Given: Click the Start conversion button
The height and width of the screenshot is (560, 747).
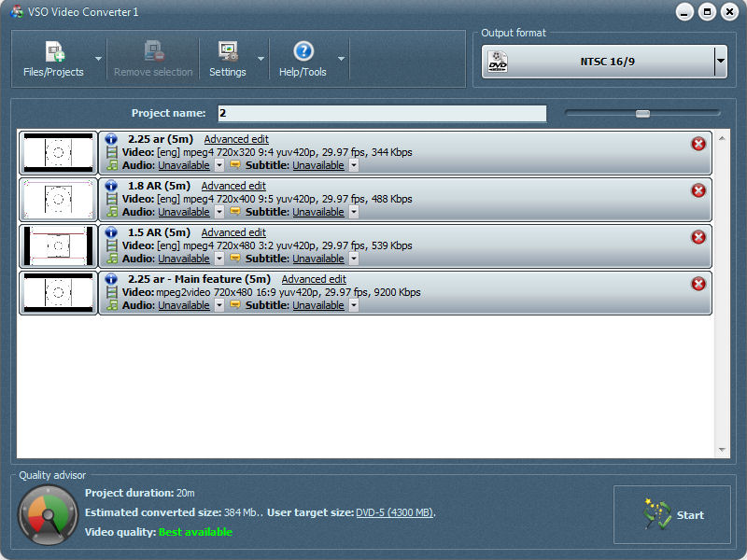Looking at the screenshot, I should point(671,515).
